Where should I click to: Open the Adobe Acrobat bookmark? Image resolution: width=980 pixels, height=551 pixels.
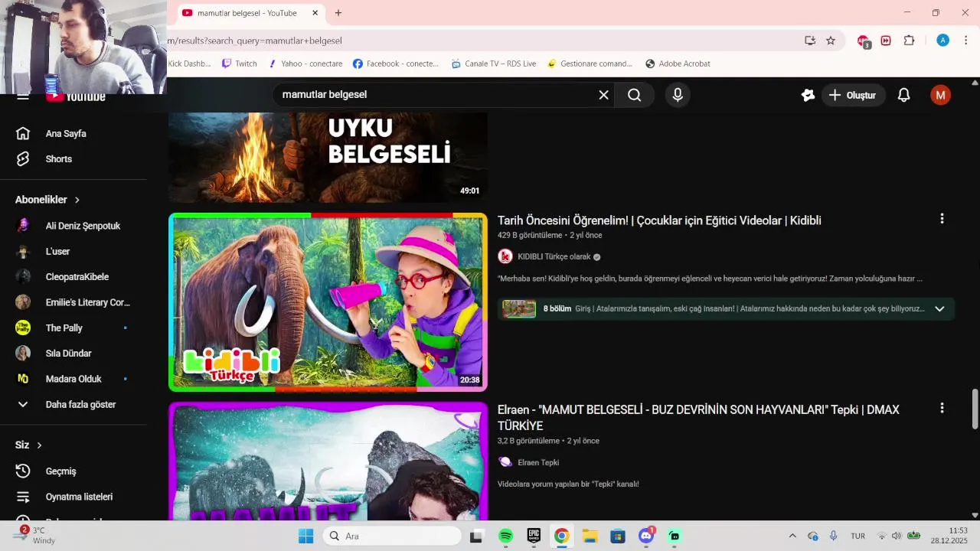678,64
